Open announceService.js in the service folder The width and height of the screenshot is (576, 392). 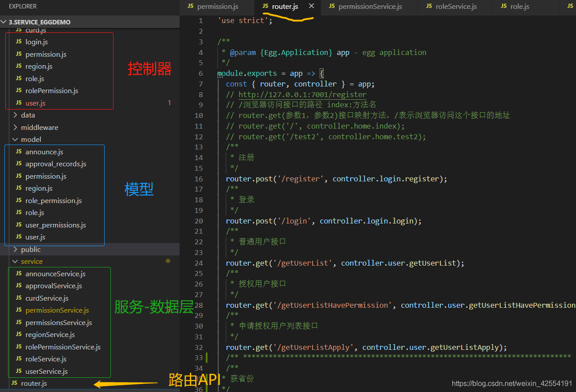55,274
